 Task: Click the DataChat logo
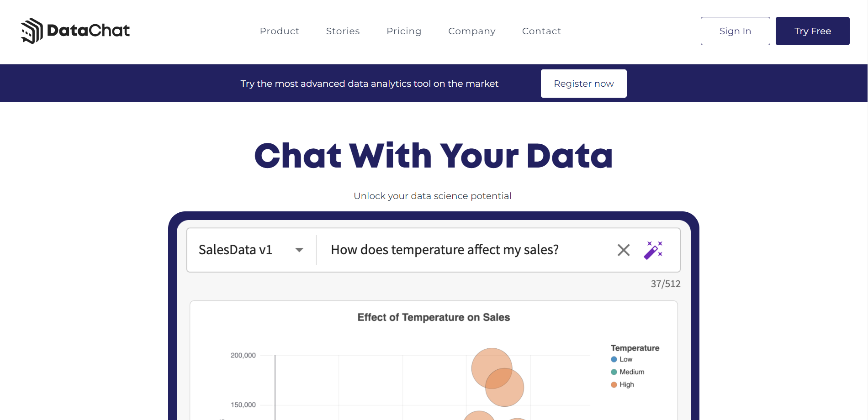pyautogui.click(x=75, y=31)
